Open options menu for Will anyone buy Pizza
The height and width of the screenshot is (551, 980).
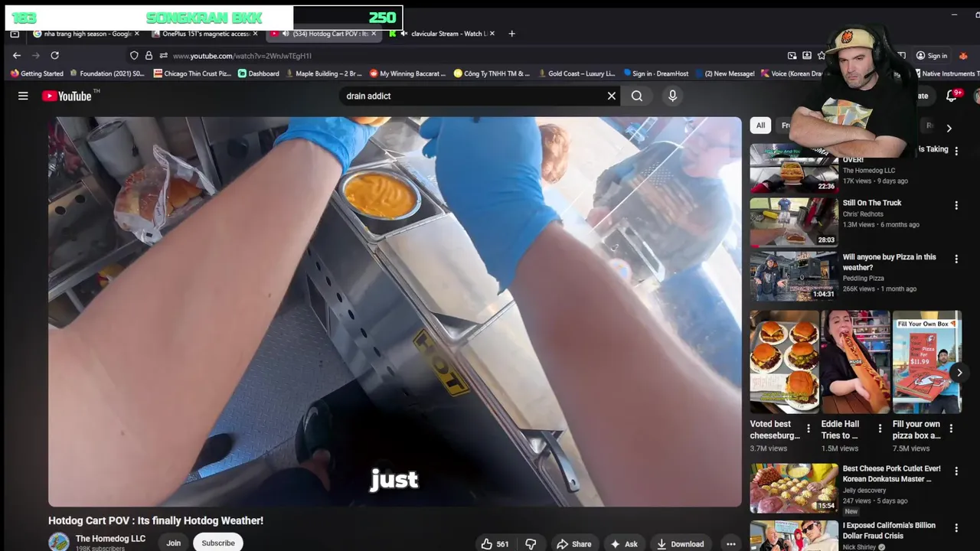point(956,259)
